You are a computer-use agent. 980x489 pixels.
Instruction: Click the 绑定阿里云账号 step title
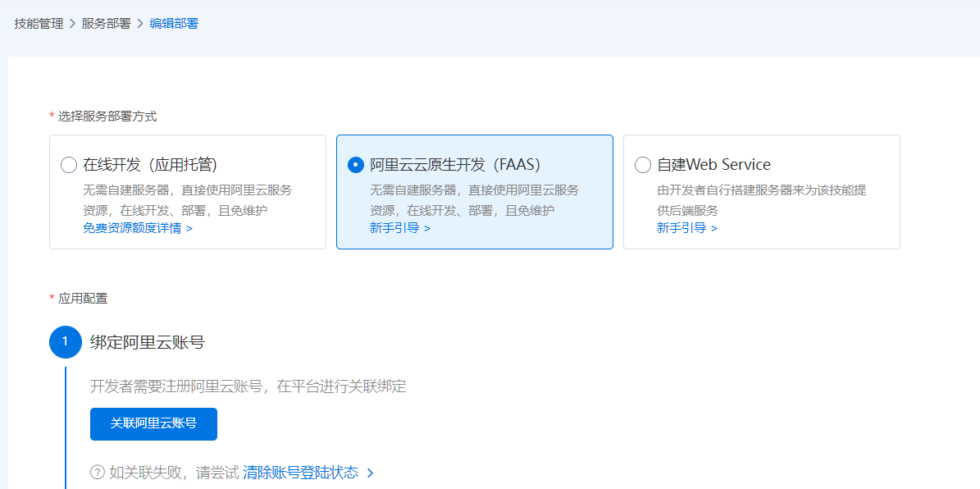pos(148,343)
